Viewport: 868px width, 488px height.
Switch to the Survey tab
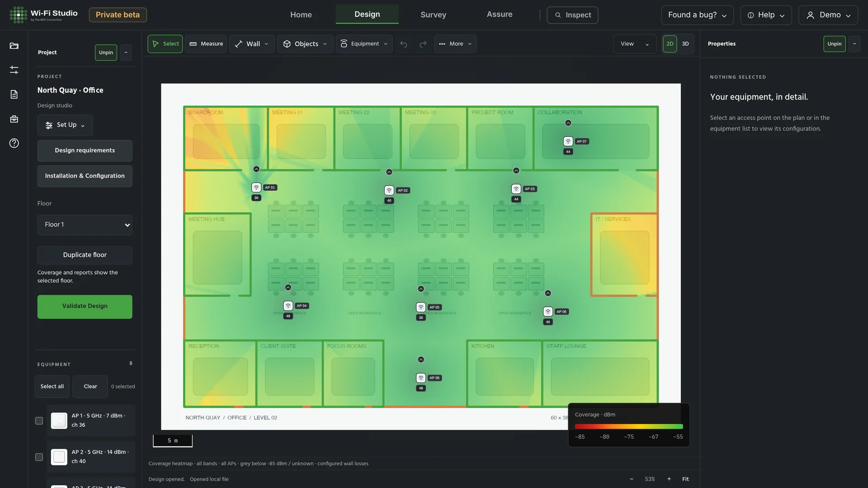click(x=433, y=14)
